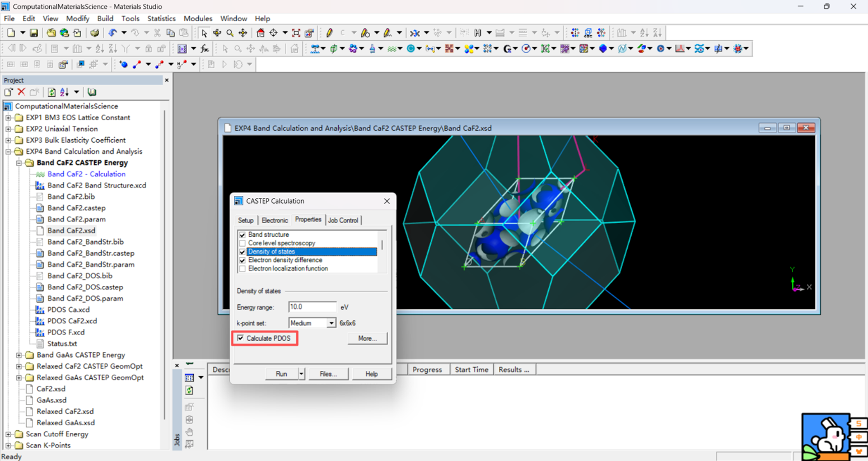Viewport: 868px width, 461px height.
Task: Activate the selection arrow tool
Action: [x=204, y=33]
